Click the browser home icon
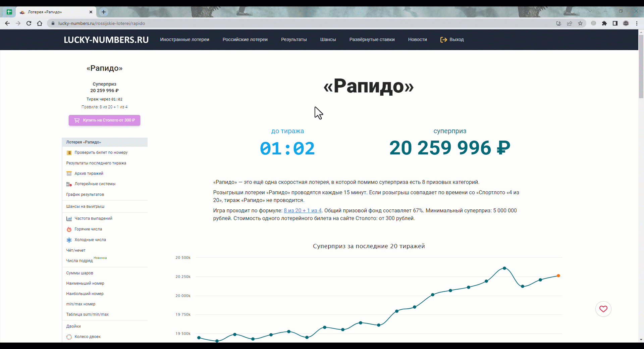 [40, 23]
